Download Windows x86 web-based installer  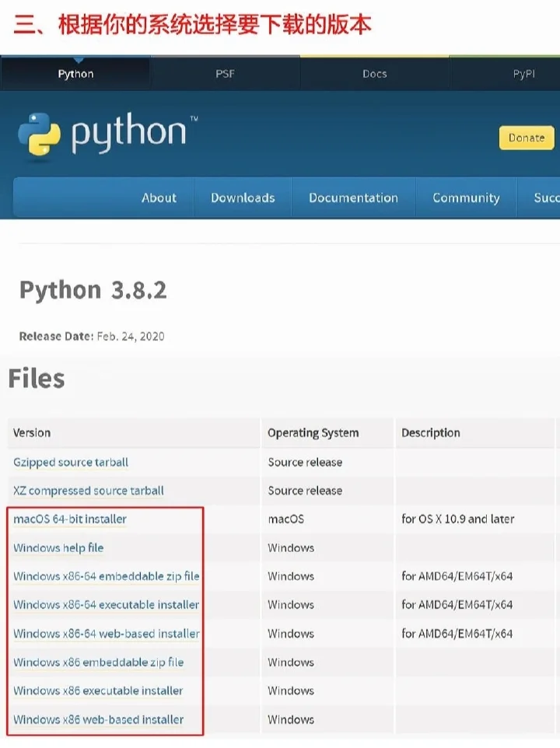point(98,719)
